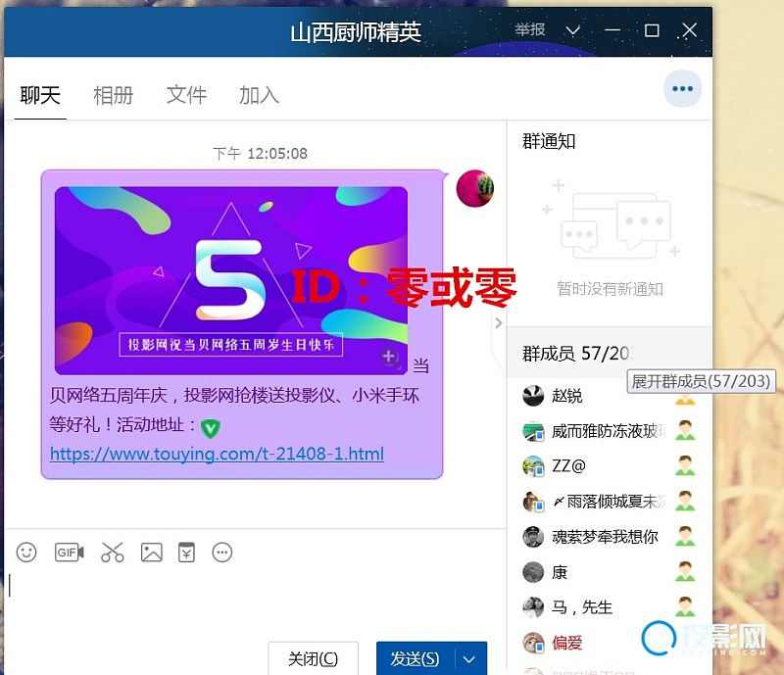The height and width of the screenshot is (675, 784).
Task: Click avatar of 魂萦梦牵我想你
Action: pyautogui.click(x=533, y=537)
